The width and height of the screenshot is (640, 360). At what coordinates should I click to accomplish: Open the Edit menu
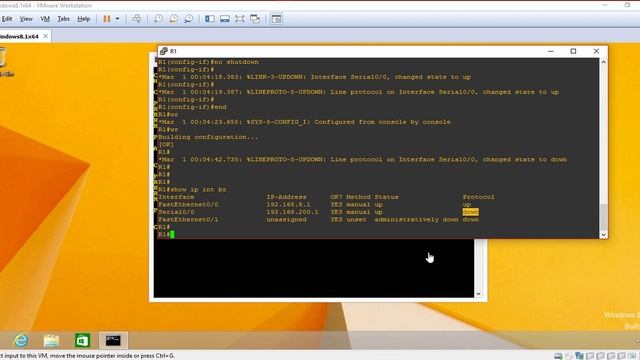point(7,19)
